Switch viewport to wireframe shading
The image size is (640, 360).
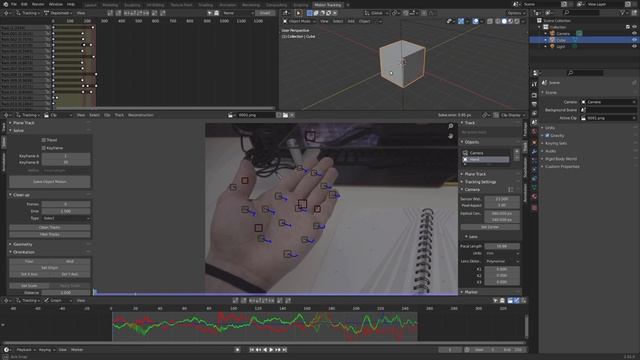coord(498,21)
